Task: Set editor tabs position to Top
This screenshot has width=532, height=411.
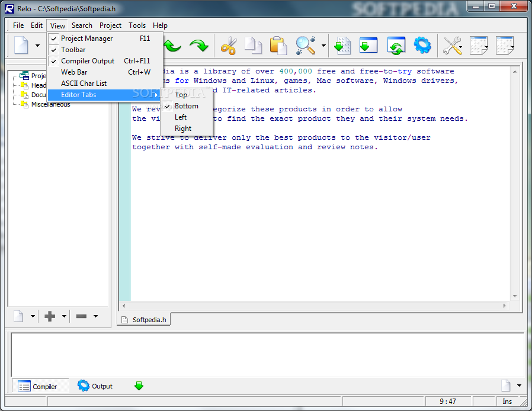Action: click(x=187, y=95)
